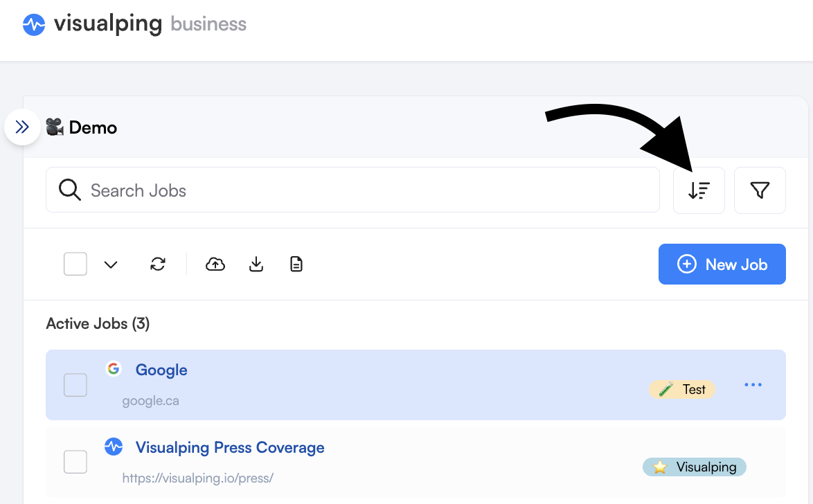Check the Google job checkbox
This screenshot has width=813, height=504.
(75, 385)
